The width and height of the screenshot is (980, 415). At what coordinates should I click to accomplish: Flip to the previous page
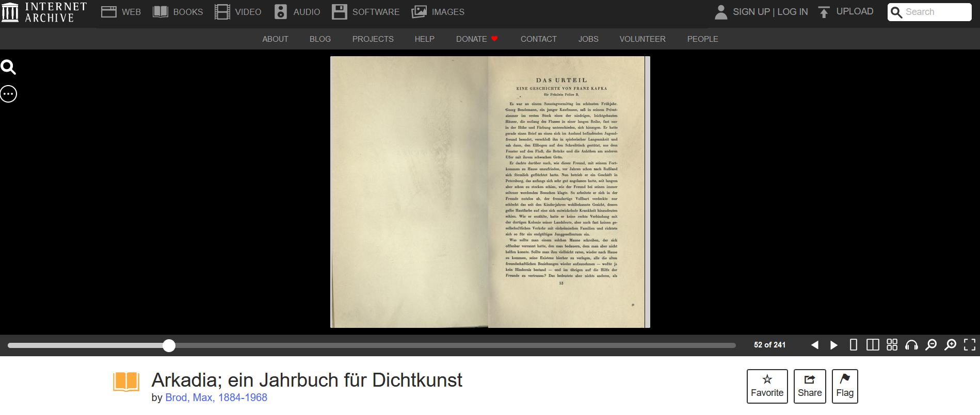(814, 345)
